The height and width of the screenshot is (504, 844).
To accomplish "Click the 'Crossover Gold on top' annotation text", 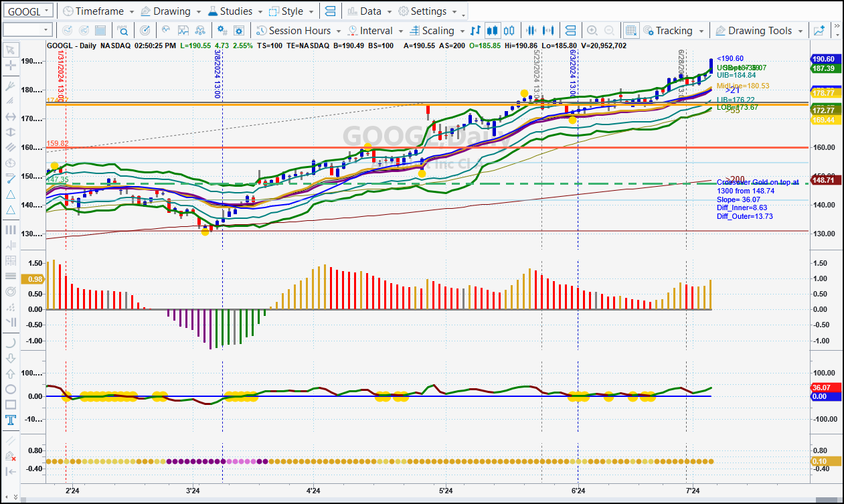I will tap(758, 182).
